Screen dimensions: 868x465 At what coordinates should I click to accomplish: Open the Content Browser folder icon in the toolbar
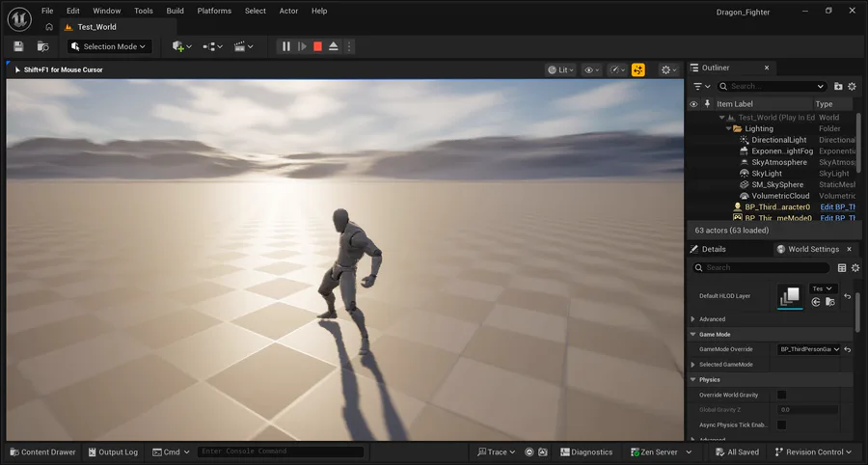click(42, 46)
